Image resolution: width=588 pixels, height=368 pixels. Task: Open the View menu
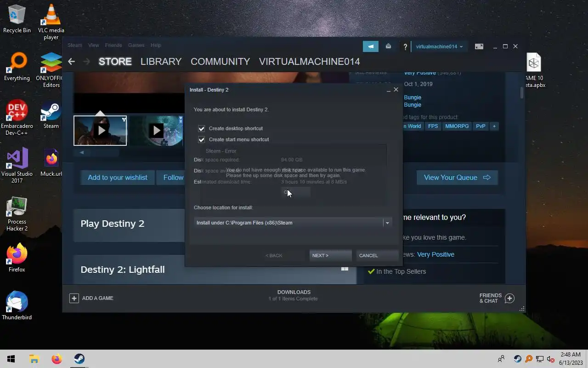tap(93, 45)
